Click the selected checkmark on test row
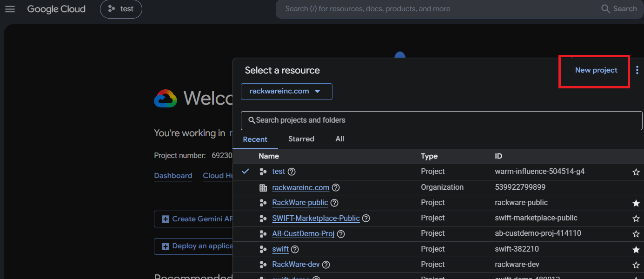 246,172
